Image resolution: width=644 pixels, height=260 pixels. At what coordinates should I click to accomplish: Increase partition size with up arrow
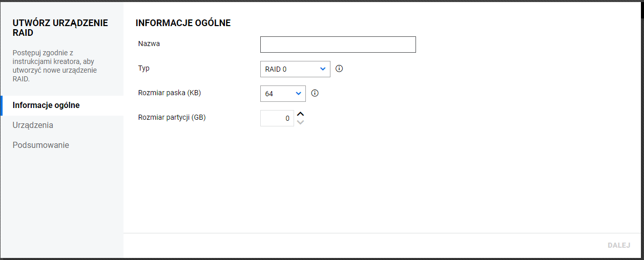pyautogui.click(x=301, y=114)
